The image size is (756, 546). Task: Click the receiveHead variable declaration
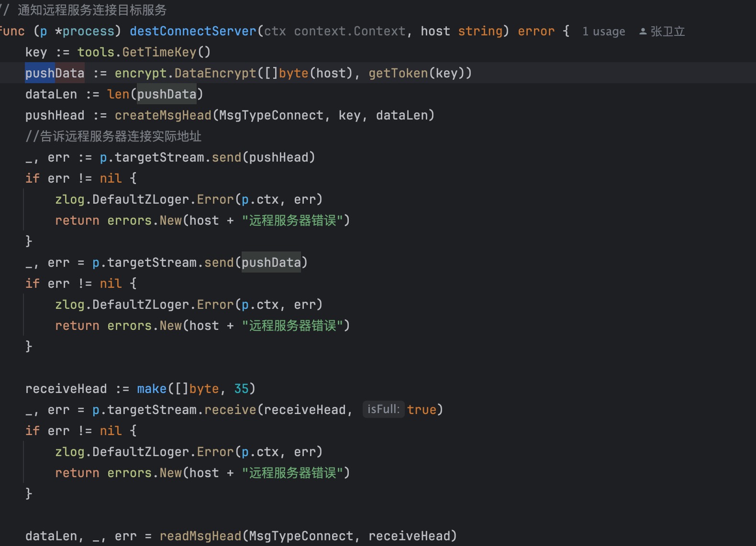(x=66, y=389)
